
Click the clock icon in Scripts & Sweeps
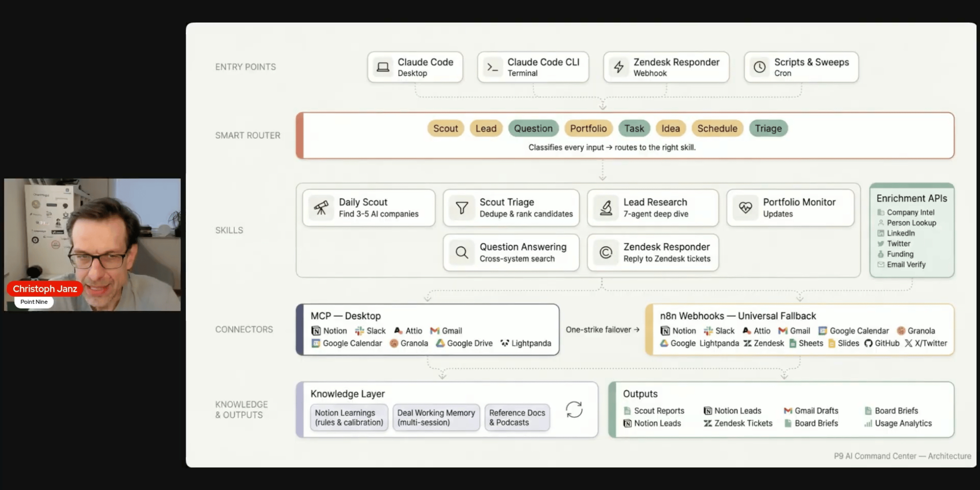[759, 67]
